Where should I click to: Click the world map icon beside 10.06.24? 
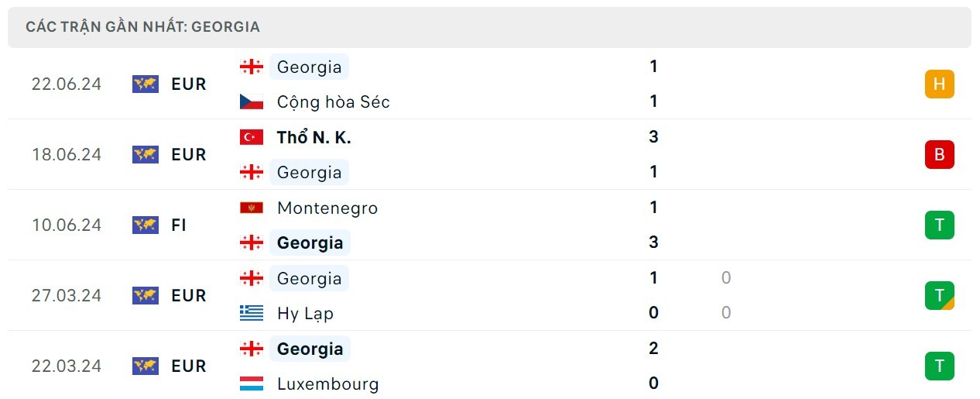tap(146, 225)
